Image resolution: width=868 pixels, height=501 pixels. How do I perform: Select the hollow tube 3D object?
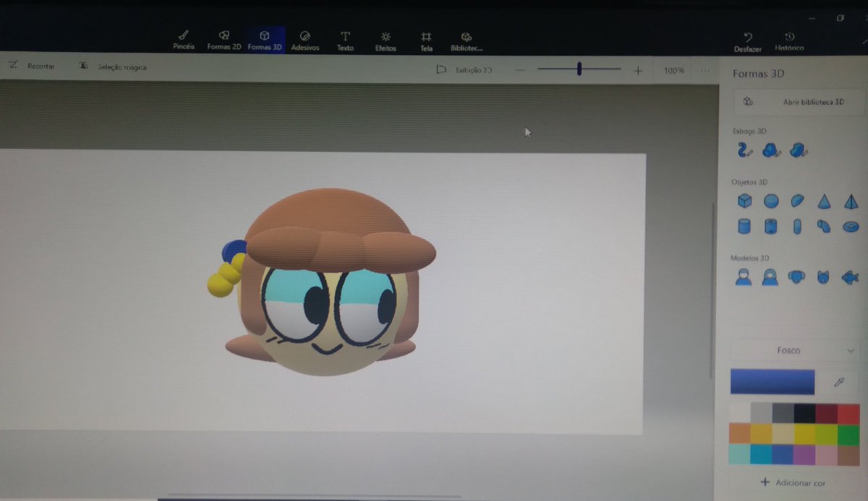click(771, 227)
